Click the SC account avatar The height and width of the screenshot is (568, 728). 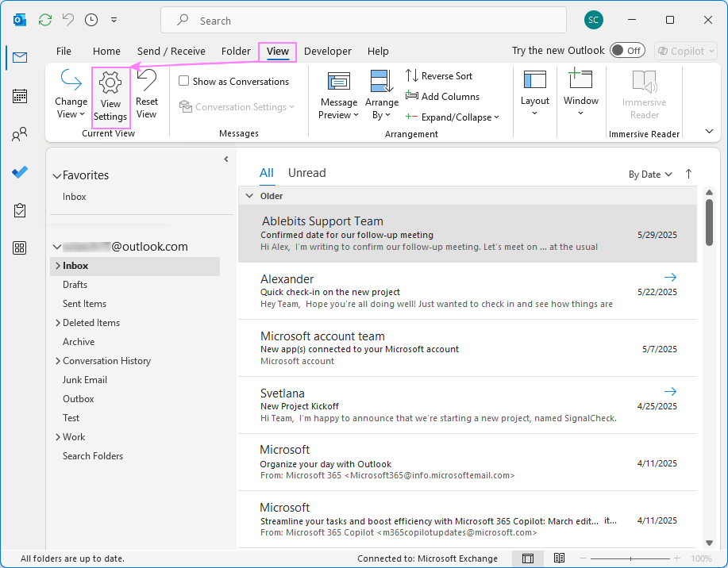click(x=593, y=20)
